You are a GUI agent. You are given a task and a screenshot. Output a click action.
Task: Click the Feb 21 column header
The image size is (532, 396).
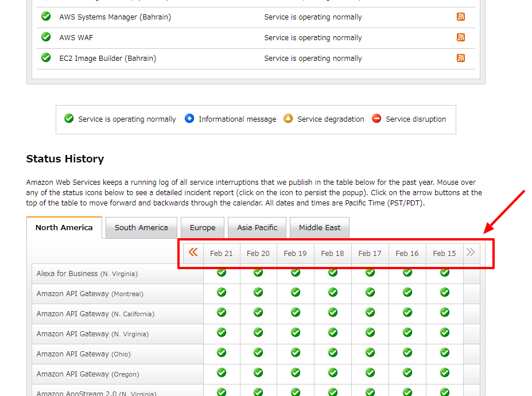(x=221, y=254)
